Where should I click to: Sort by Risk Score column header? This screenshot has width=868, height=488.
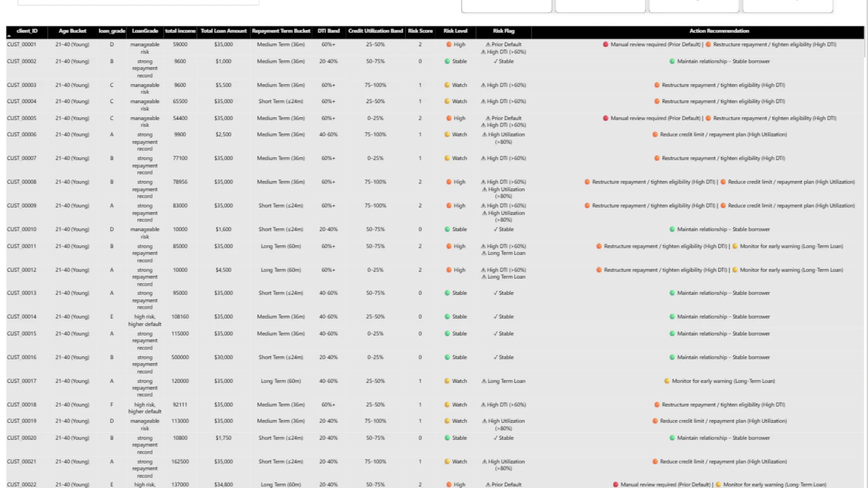(420, 31)
